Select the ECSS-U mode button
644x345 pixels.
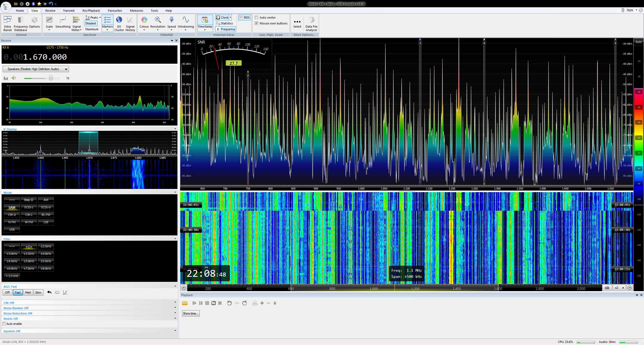click(46, 208)
